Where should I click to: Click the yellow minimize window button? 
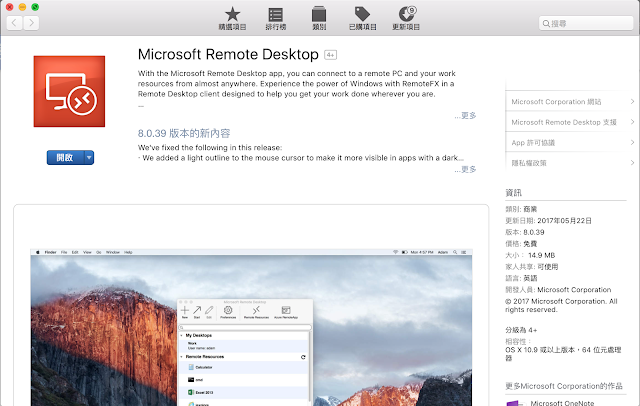[x=22, y=7]
